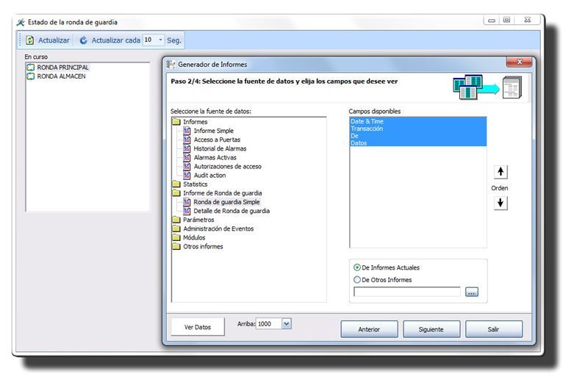The width and height of the screenshot is (588, 385).
Task: Click the Audit action report icon
Action: pos(187,176)
